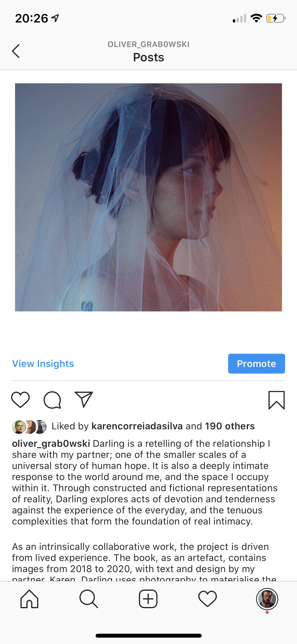Click the Promote button

(x=256, y=364)
